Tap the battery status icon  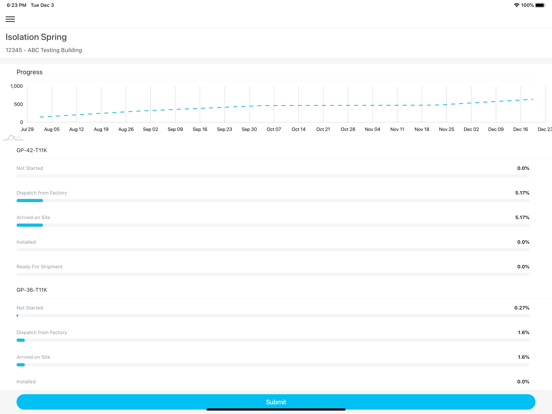[x=540, y=5]
